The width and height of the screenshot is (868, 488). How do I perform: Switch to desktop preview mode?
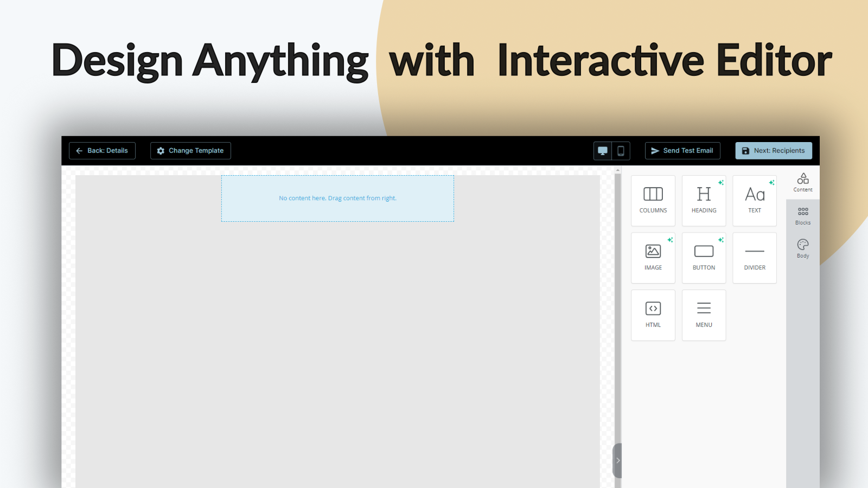click(x=603, y=151)
